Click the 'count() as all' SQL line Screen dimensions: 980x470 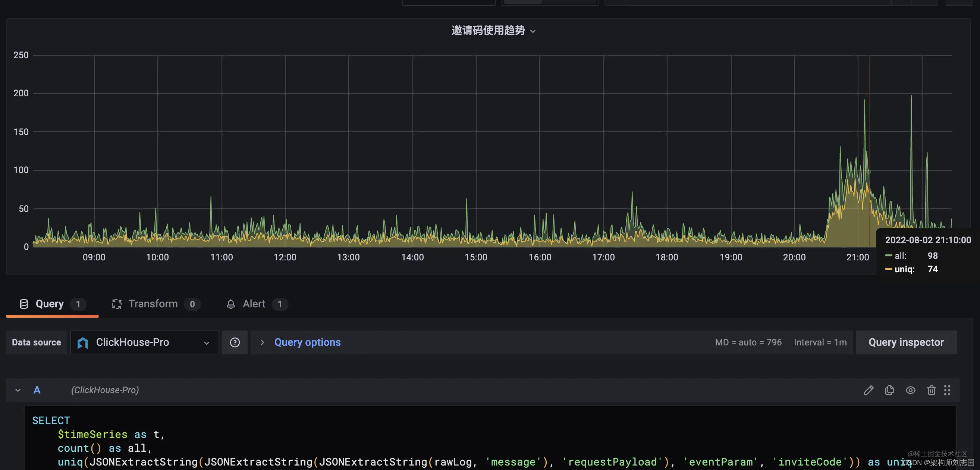click(105, 448)
